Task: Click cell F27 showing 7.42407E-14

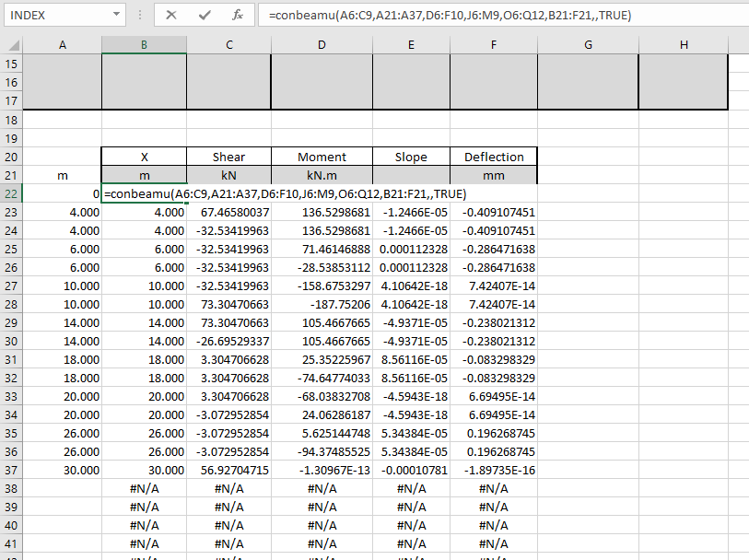Action: pyautogui.click(x=493, y=286)
